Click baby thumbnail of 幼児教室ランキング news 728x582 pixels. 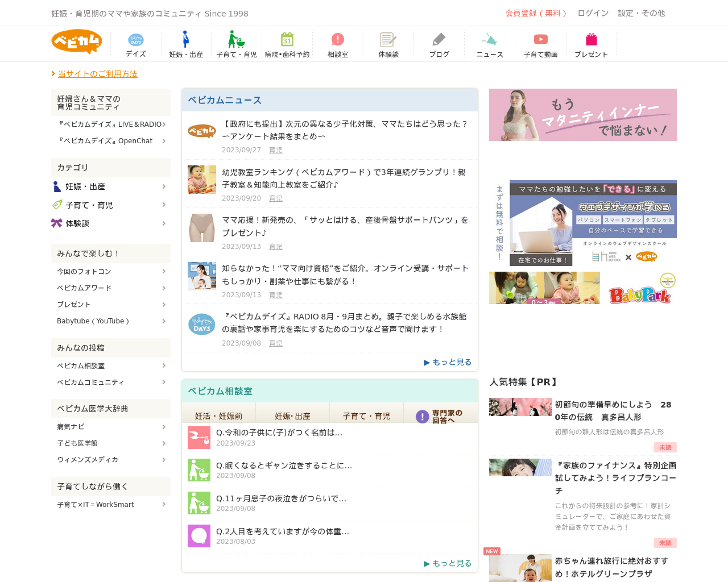202,180
